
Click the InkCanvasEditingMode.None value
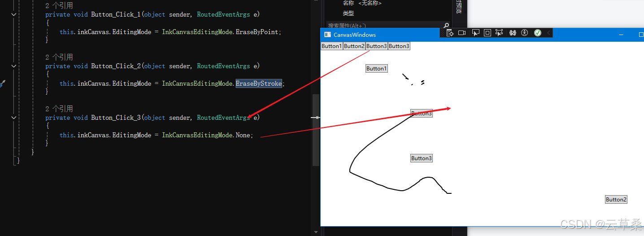tap(206, 135)
